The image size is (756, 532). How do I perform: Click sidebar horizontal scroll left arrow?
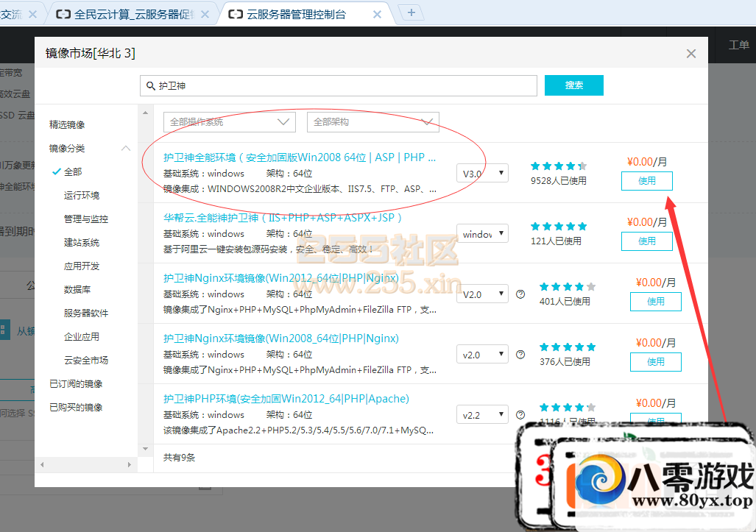click(x=43, y=464)
